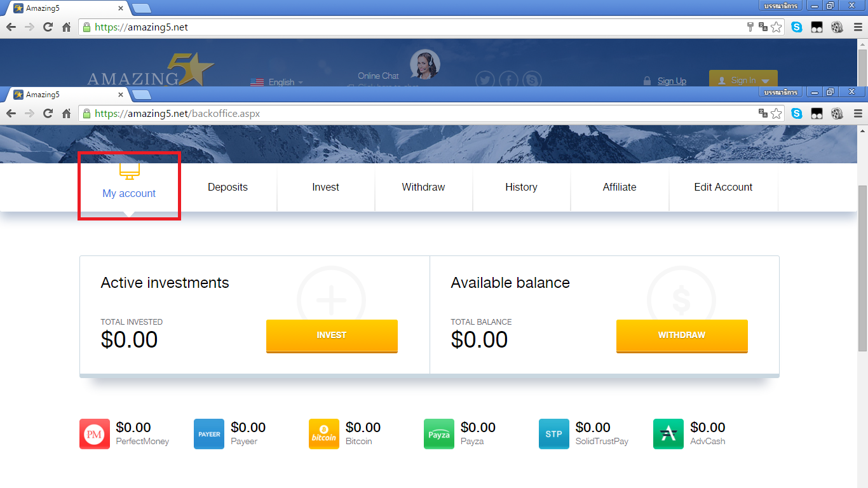Go to the Withdraw navigation tab
The image size is (868, 488).
[423, 187]
